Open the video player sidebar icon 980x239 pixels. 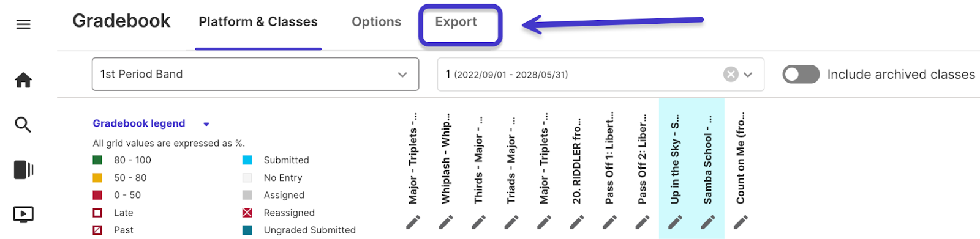23,215
